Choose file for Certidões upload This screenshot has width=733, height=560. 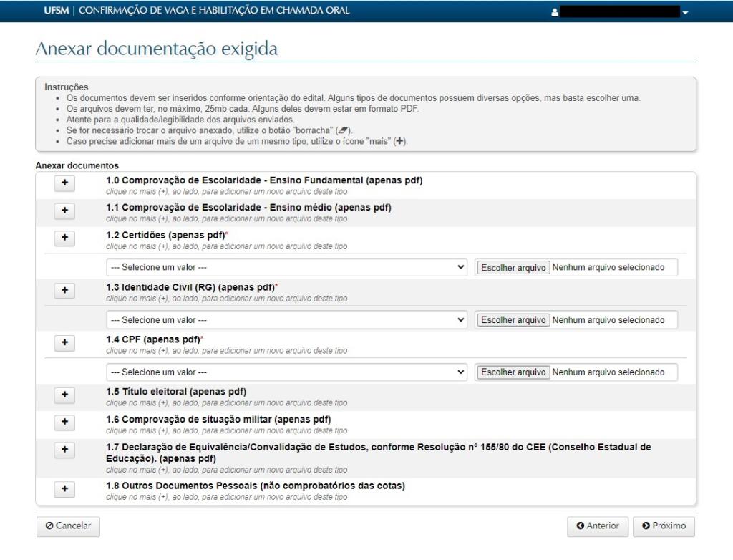click(x=513, y=267)
